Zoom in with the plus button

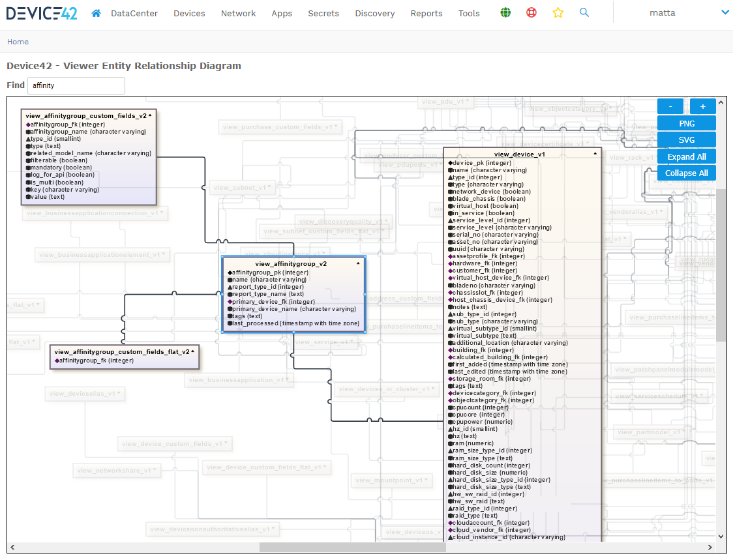pyautogui.click(x=702, y=106)
